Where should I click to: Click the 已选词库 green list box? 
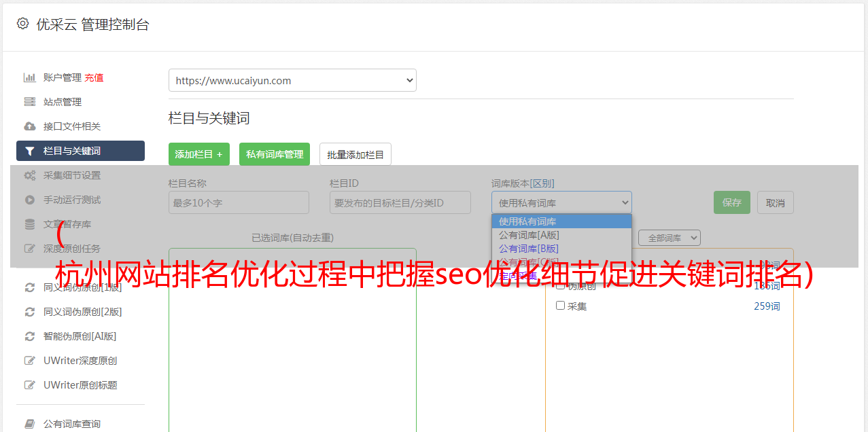pos(292,340)
